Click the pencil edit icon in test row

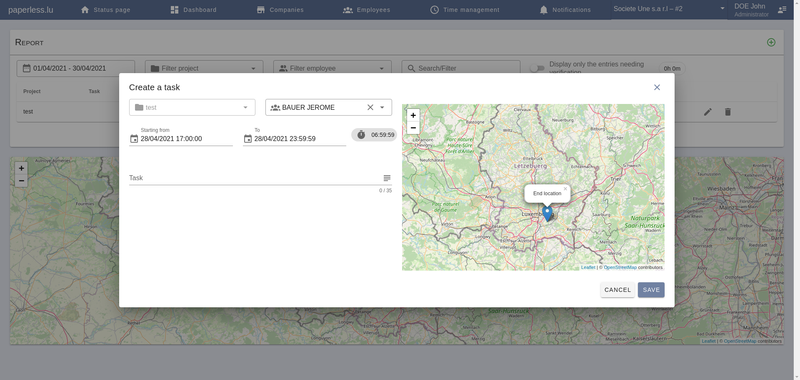tap(708, 112)
